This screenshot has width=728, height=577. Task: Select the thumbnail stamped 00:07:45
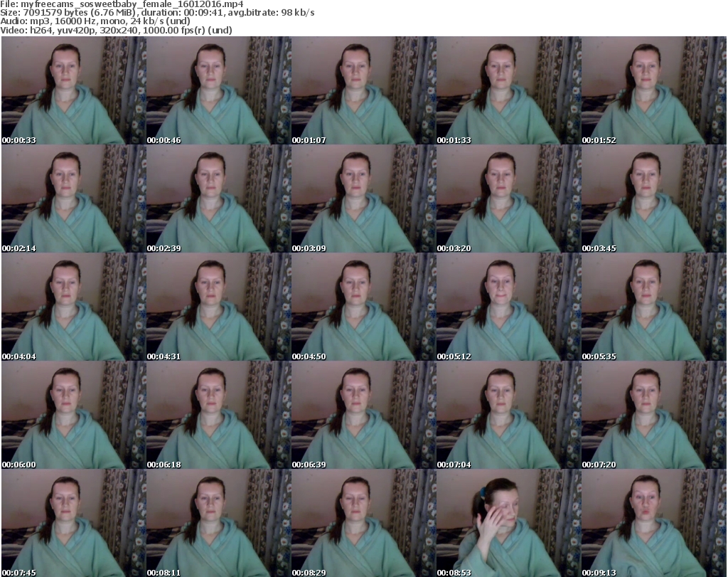point(74,523)
